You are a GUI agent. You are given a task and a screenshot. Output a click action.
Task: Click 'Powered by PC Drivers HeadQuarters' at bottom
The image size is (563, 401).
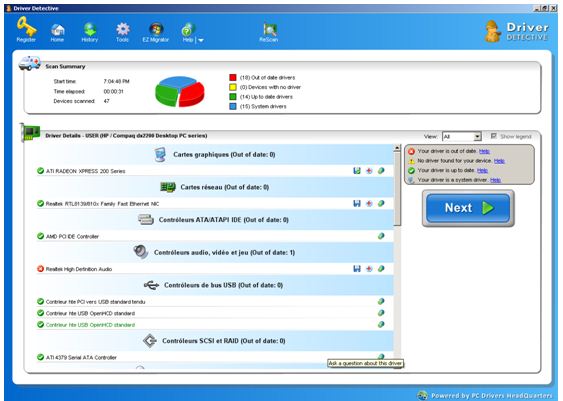[x=491, y=395]
